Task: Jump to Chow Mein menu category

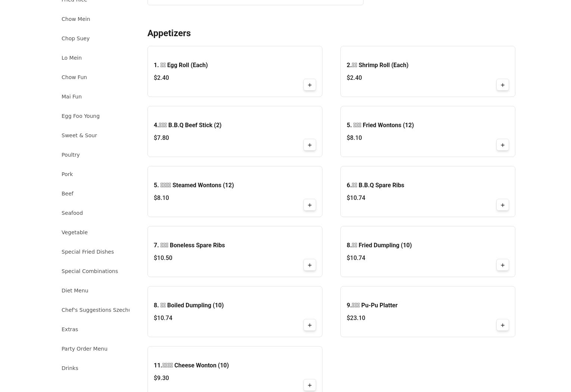Action: (76, 19)
